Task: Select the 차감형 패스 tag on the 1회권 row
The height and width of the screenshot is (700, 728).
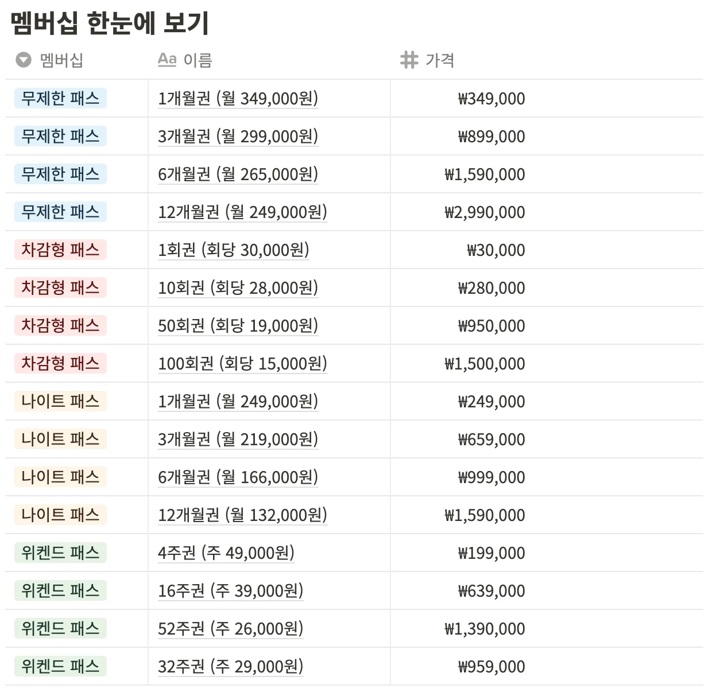Action: 60,250
